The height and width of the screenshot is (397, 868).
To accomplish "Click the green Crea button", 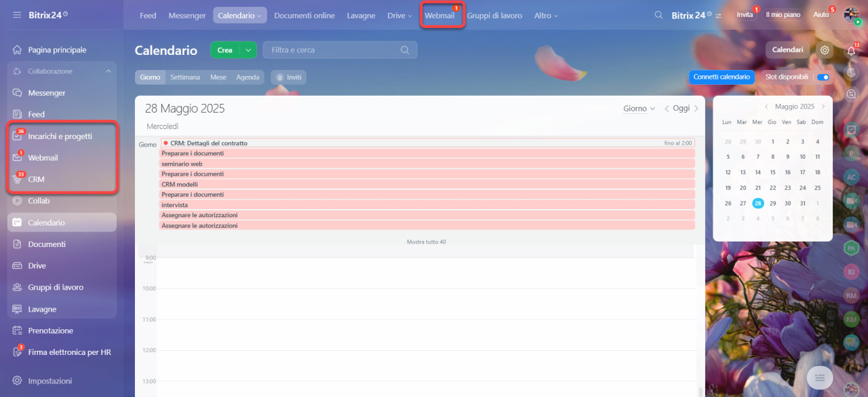I will 226,50.
